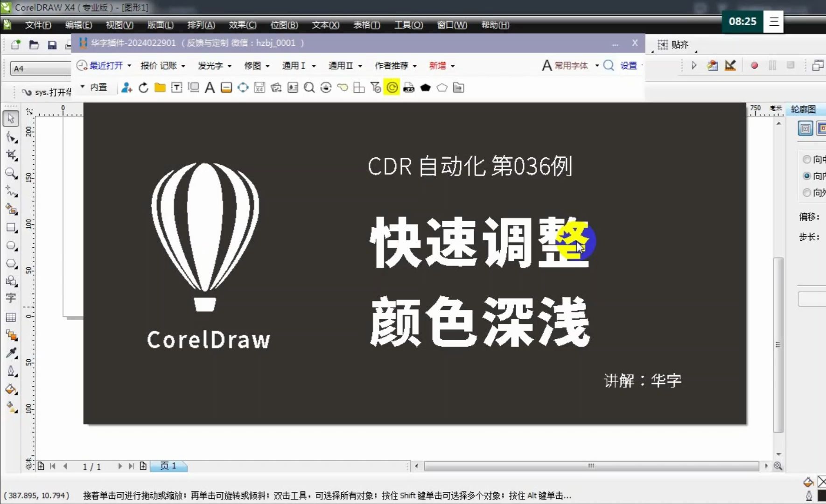The height and width of the screenshot is (504, 826).
Task: Open the 常用字体 font dropdown
Action: (x=570, y=65)
